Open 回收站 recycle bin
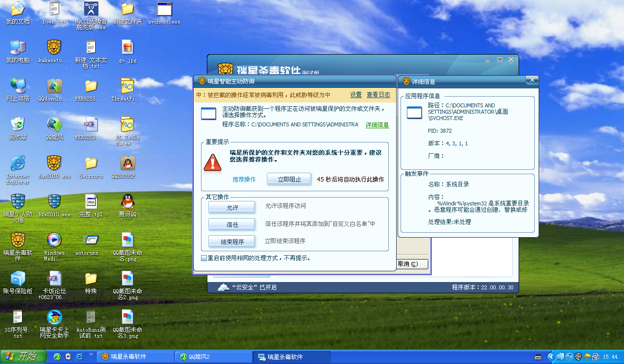Viewport: 624px width, 364px height. tap(18, 128)
